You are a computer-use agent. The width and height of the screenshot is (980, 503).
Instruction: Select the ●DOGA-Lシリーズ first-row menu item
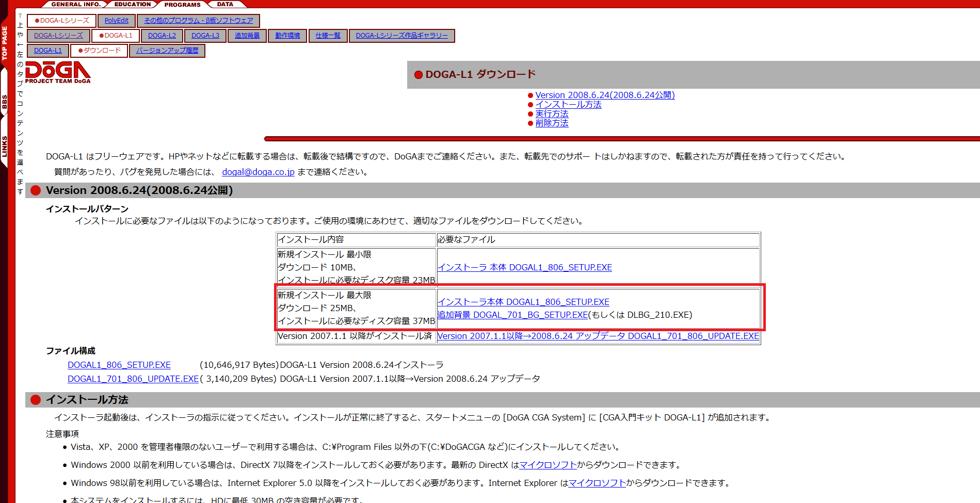(x=62, y=21)
